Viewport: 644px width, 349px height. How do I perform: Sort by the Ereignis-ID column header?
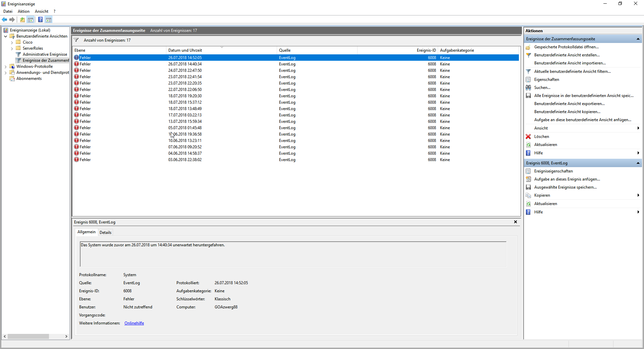click(397, 50)
